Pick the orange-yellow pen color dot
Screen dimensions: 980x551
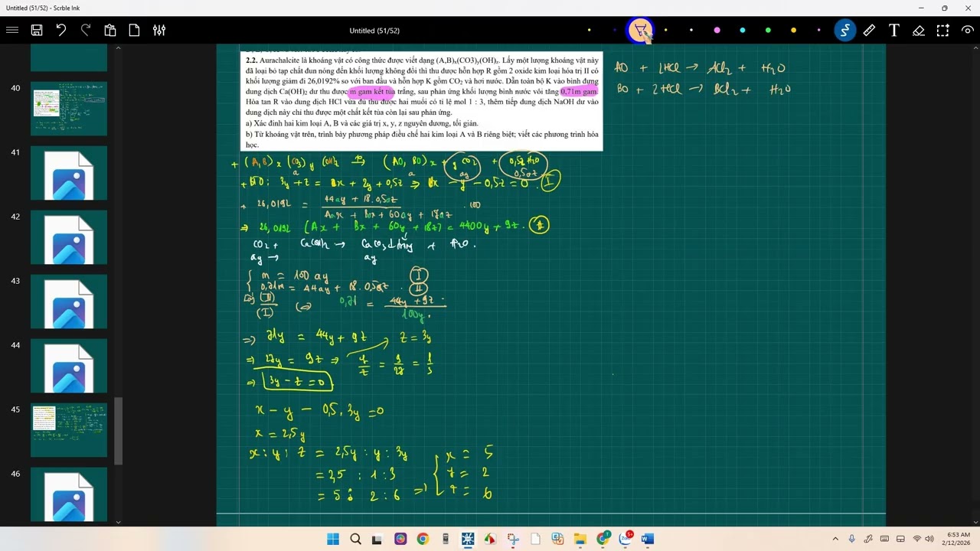(793, 31)
